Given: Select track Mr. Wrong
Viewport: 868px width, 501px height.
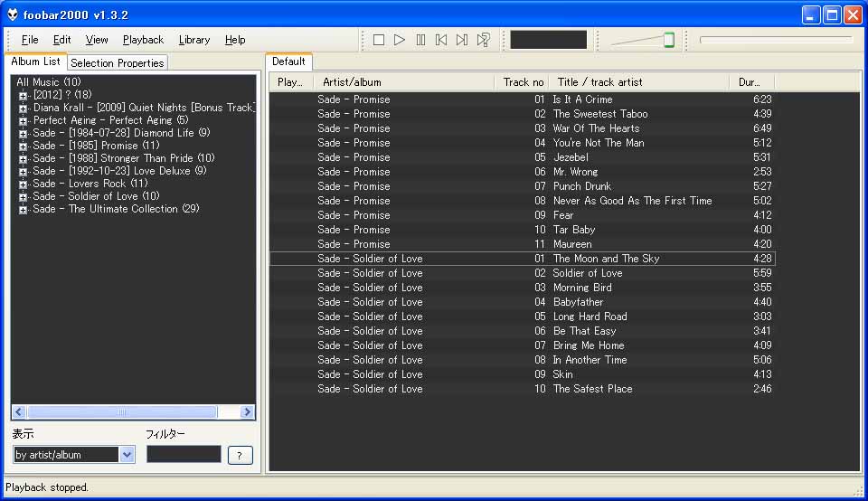Looking at the screenshot, I should 522,172.
